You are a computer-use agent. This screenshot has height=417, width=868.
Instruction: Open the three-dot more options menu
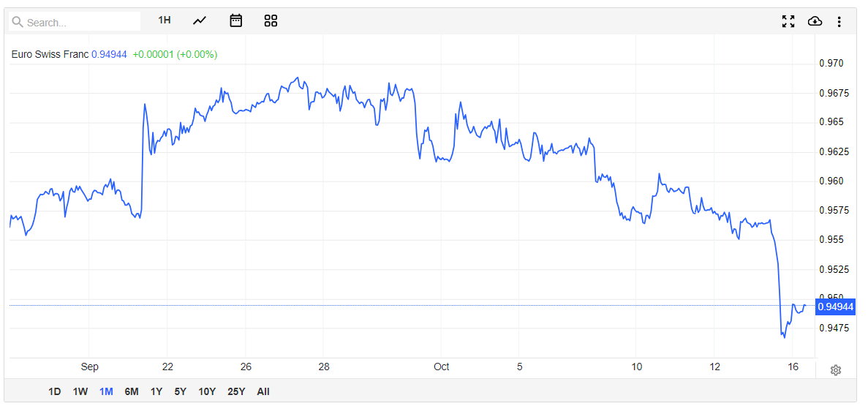[x=839, y=21]
